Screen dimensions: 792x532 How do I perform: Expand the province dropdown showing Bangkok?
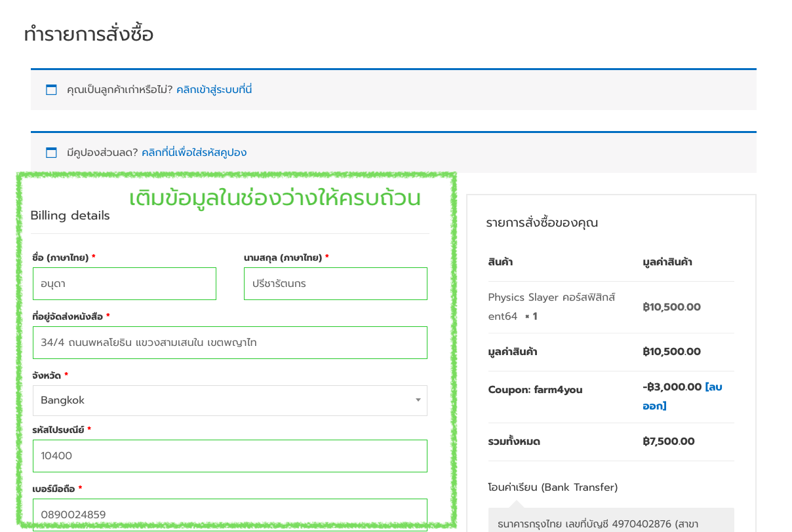pyautogui.click(x=229, y=400)
